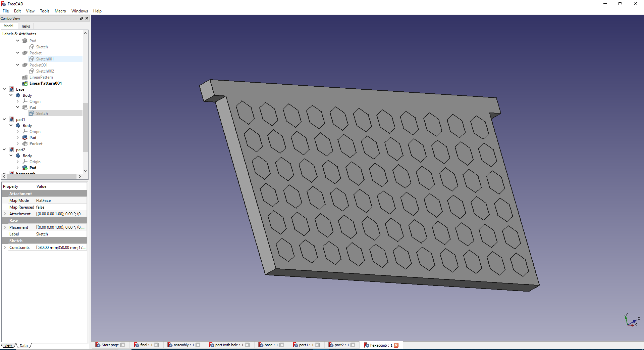This screenshot has height=350, width=644.
Task: Select the LinearPattern001 tree label
Action: pyautogui.click(x=46, y=83)
